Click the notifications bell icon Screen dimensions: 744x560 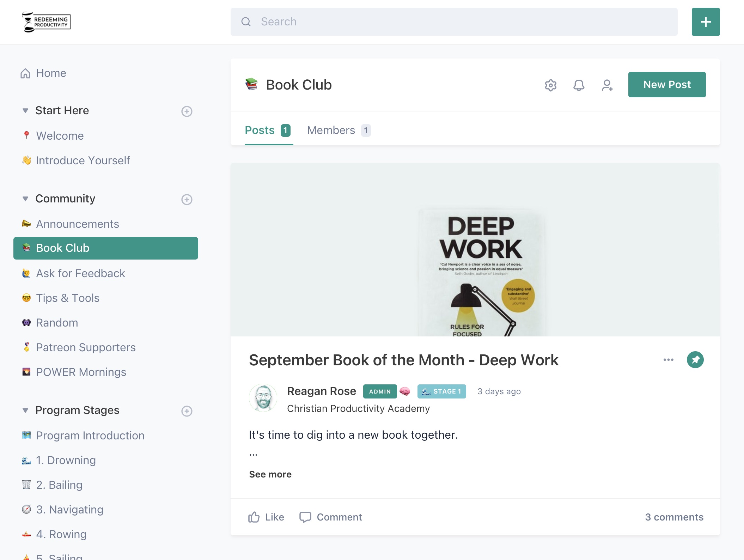(x=579, y=85)
